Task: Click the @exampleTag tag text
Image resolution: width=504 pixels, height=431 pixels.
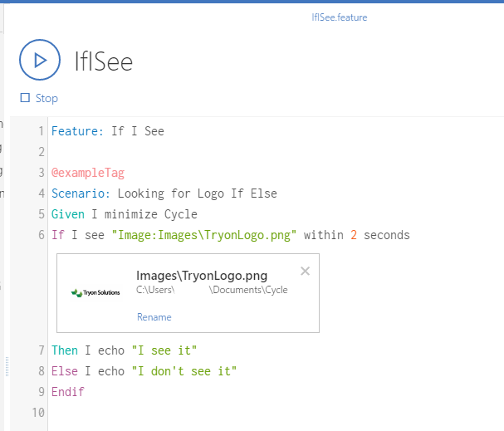Action: (87, 173)
